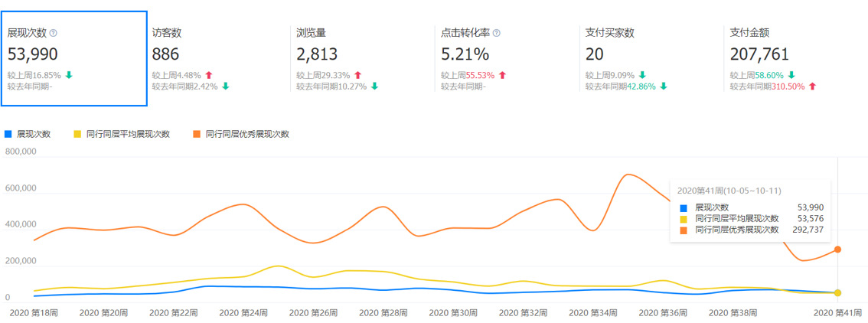The width and height of the screenshot is (868, 323).
Task: Click help icon beside 点击转化率
Action: point(497,33)
